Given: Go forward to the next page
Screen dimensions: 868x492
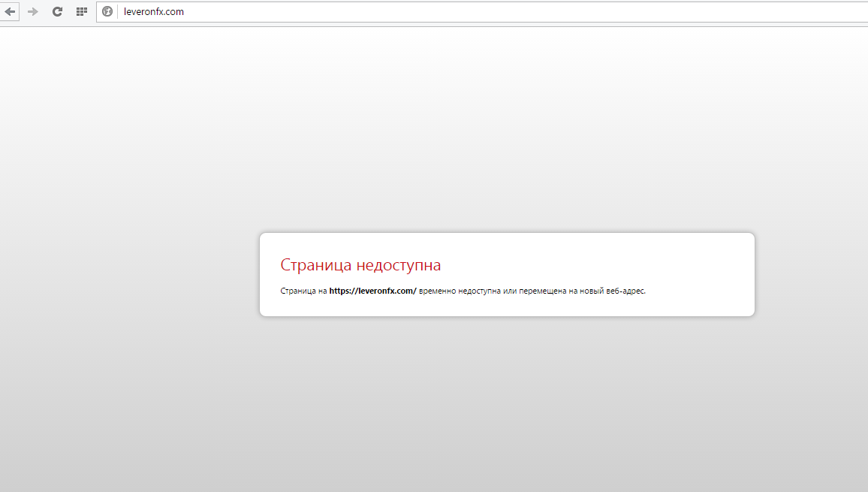Looking at the screenshot, I should 33,11.
